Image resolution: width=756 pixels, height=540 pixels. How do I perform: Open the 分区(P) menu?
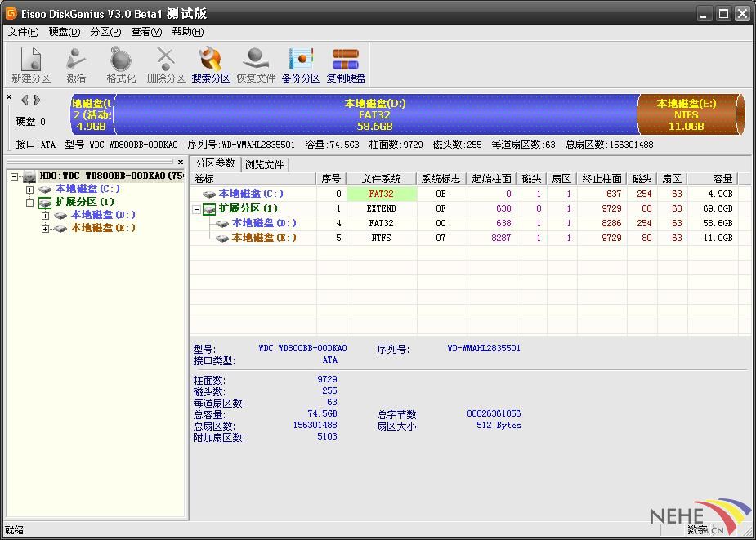[x=105, y=33]
